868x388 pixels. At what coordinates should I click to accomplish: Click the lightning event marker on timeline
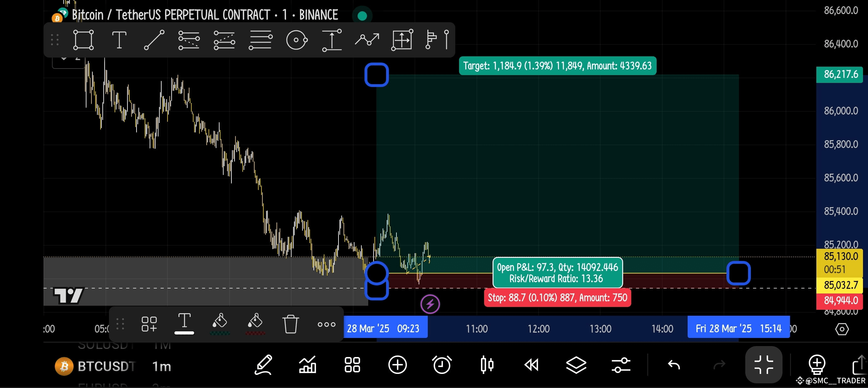[x=430, y=304]
